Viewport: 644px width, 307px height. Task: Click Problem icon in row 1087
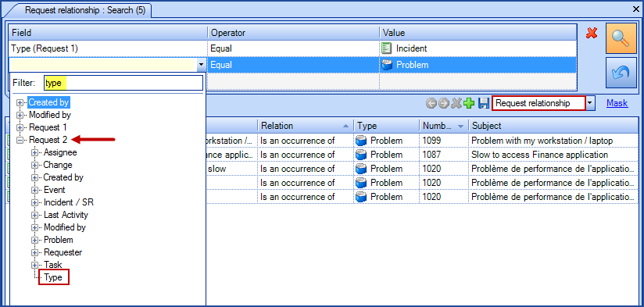[361, 155]
